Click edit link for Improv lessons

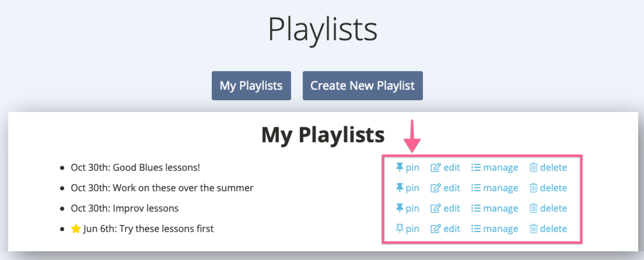click(x=445, y=208)
